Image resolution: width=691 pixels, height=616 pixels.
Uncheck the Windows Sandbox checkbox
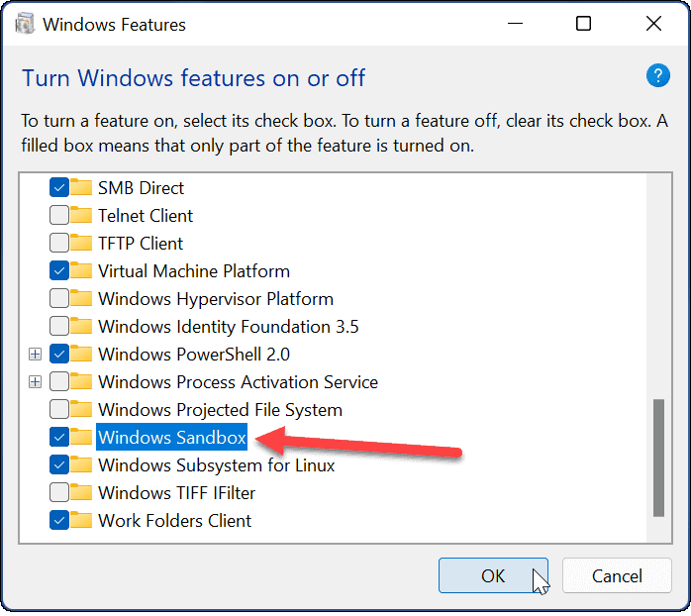(58, 437)
